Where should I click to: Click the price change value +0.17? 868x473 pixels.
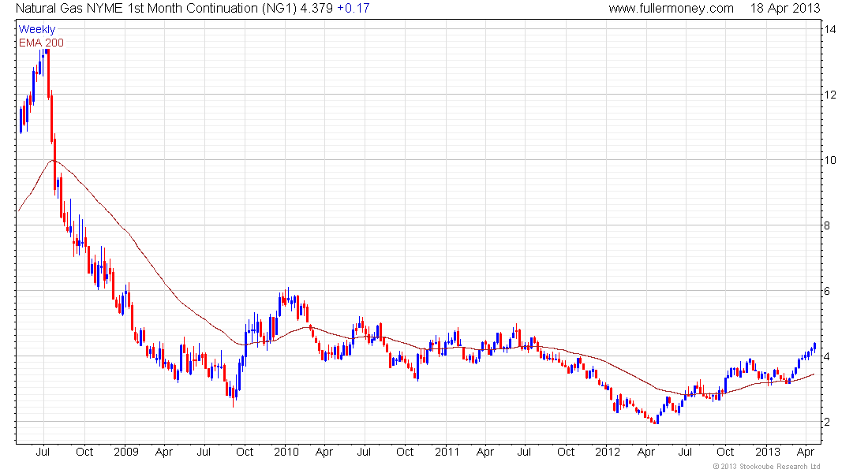tap(354, 9)
